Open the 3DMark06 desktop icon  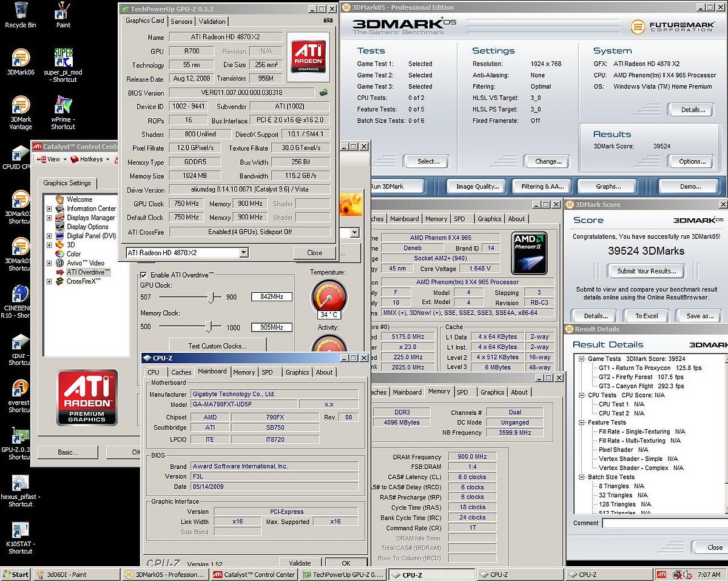click(x=20, y=62)
